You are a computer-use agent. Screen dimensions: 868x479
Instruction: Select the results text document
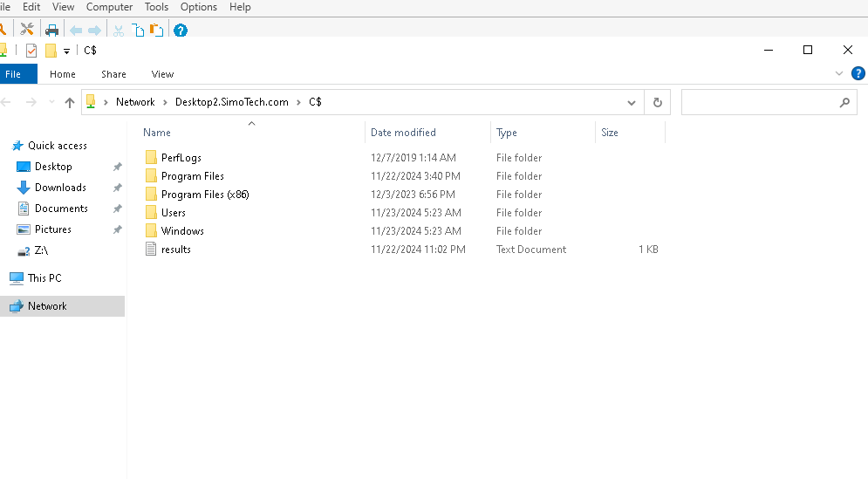pyautogui.click(x=175, y=250)
